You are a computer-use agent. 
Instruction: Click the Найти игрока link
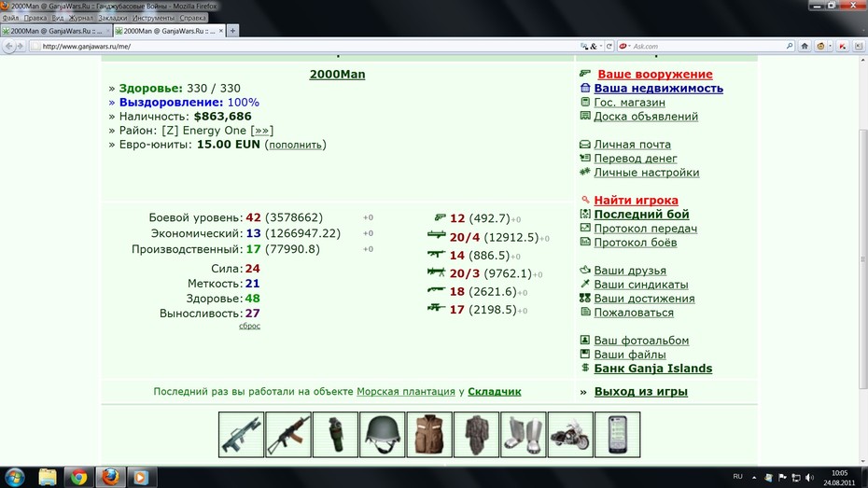[636, 201]
